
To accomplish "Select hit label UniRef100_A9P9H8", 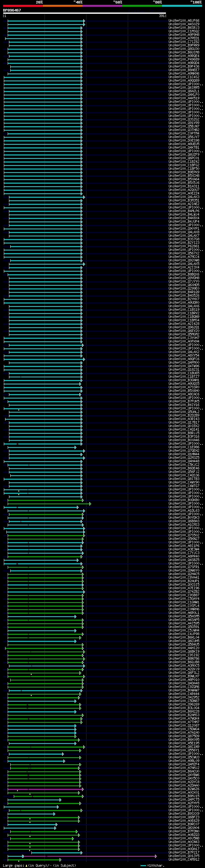I will 184,35.
